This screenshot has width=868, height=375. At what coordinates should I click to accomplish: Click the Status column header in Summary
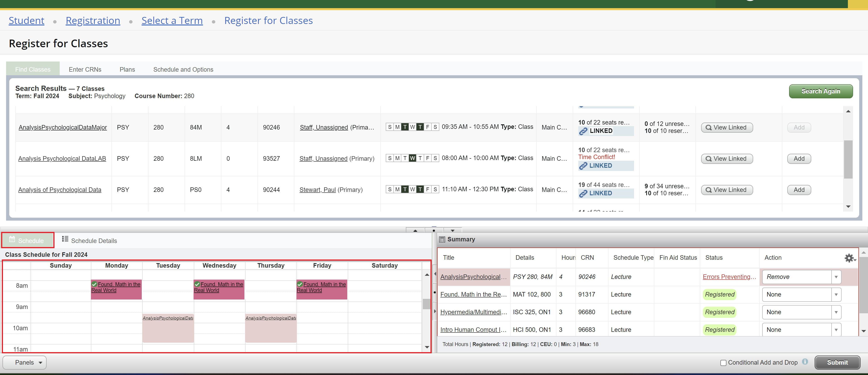click(714, 258)
